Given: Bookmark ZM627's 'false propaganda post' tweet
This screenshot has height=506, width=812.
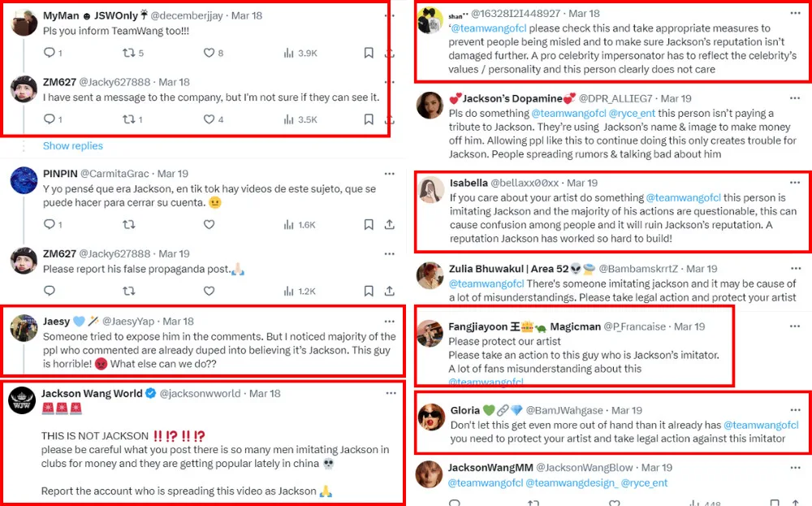Looking at the screenshot, I should pyautogui.click(x=369, y=291).
